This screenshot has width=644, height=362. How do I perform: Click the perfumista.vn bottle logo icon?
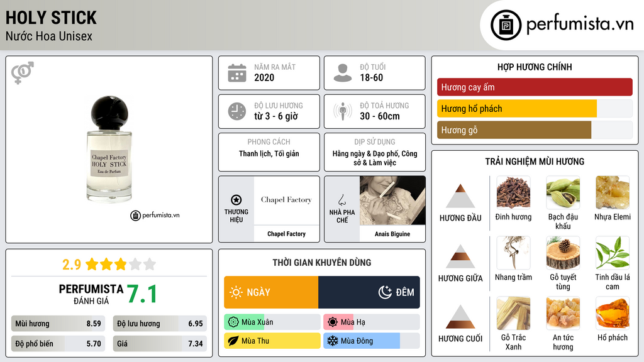tap(506, 25)
